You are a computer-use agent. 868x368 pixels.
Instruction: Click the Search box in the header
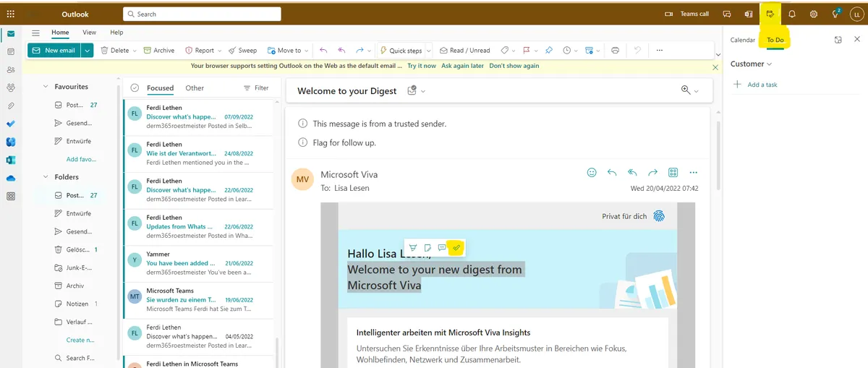tap(202, 14)
